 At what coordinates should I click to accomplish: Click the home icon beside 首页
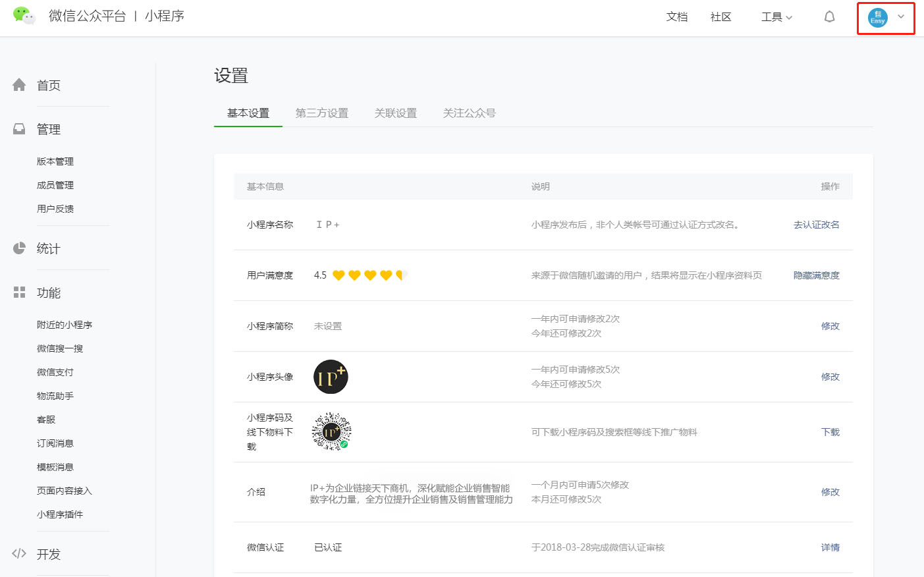pyautogui.click(x=19, y=85)
